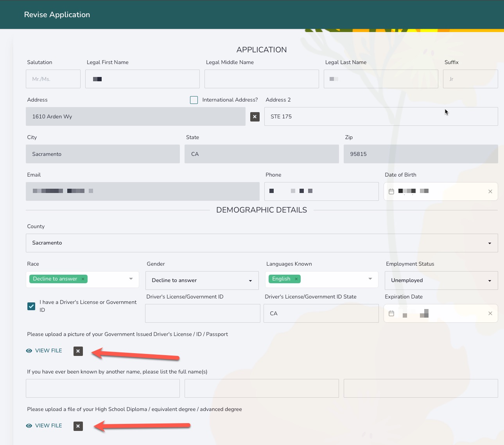This screenshot has height=445, width=504.
Task: Click the State field showing CA
Action: pyautogui.click(x=262, y=154)
